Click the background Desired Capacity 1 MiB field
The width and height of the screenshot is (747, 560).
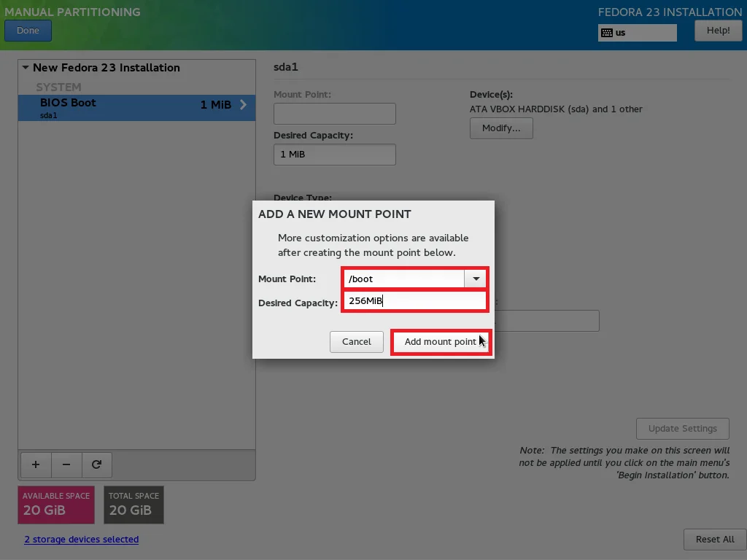pos(334,155)
